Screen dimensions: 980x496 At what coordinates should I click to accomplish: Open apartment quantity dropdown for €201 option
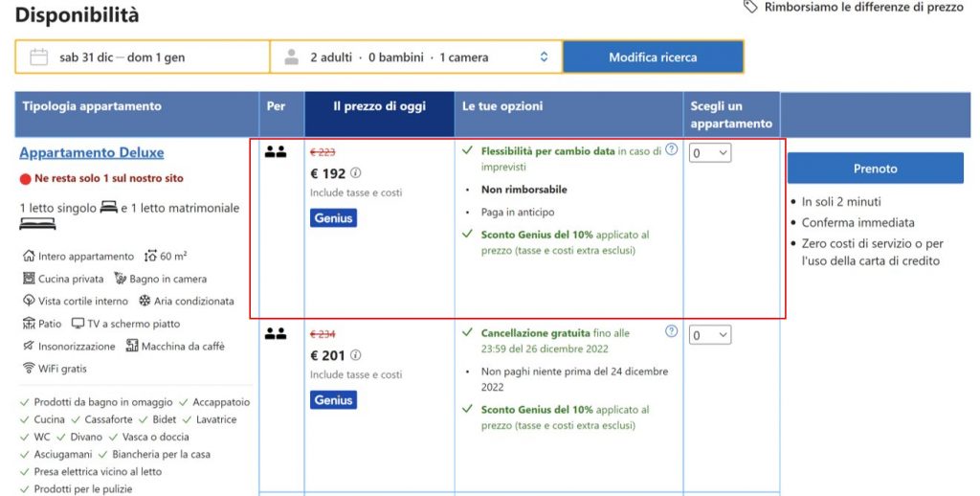[710, 335]
